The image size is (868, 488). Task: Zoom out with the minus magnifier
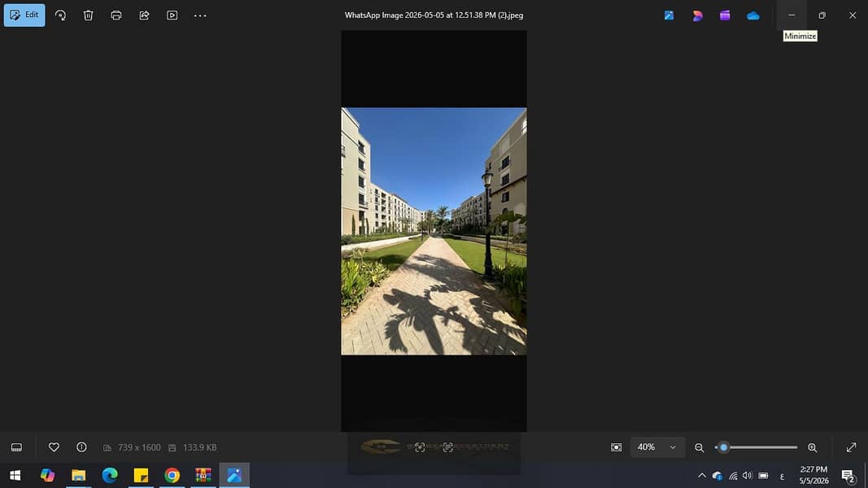[x=699, y=447]
